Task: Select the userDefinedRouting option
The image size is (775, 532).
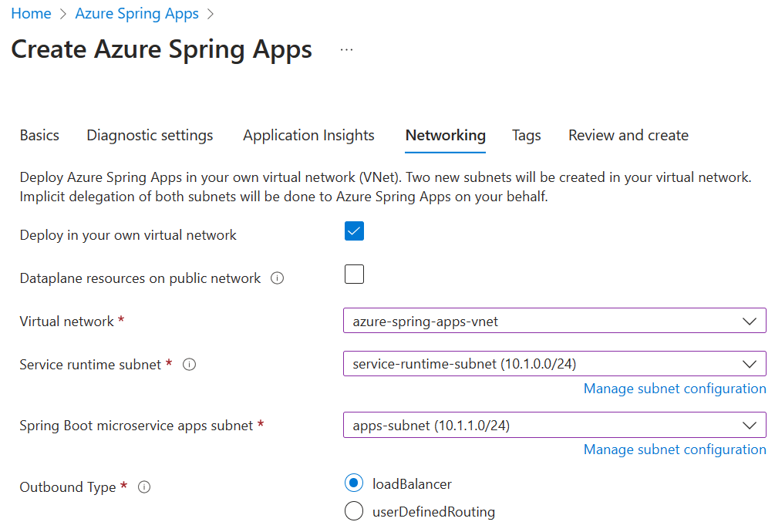Action: click(354, 511)
